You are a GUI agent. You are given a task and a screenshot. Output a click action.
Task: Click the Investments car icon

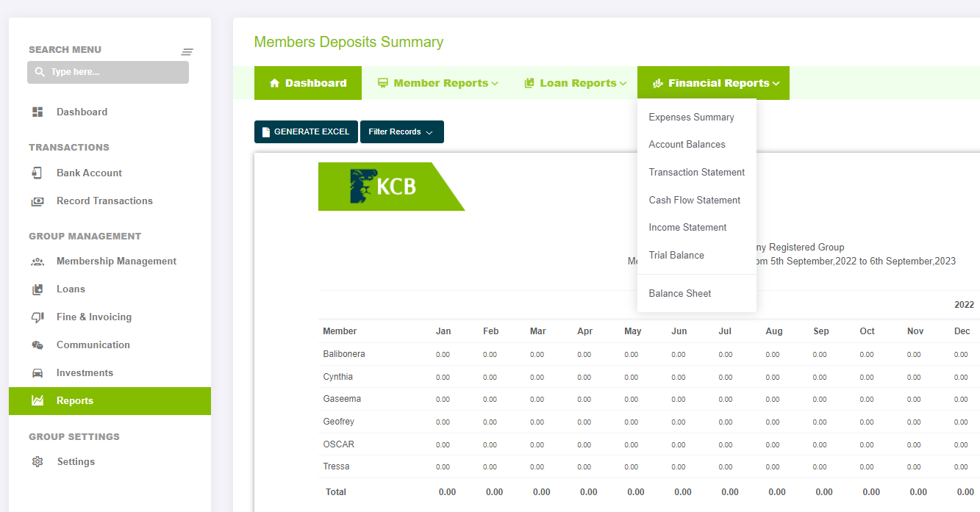click(x=37, y=373)
